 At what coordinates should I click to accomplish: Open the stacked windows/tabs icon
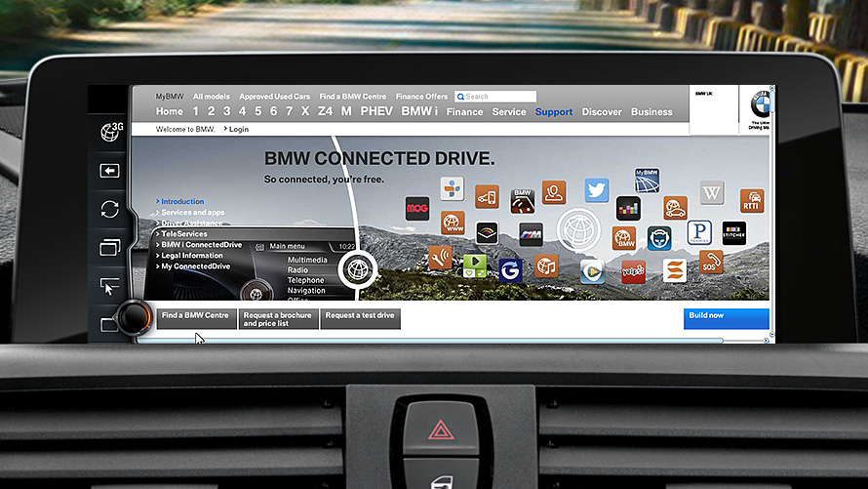coord(109,246)
